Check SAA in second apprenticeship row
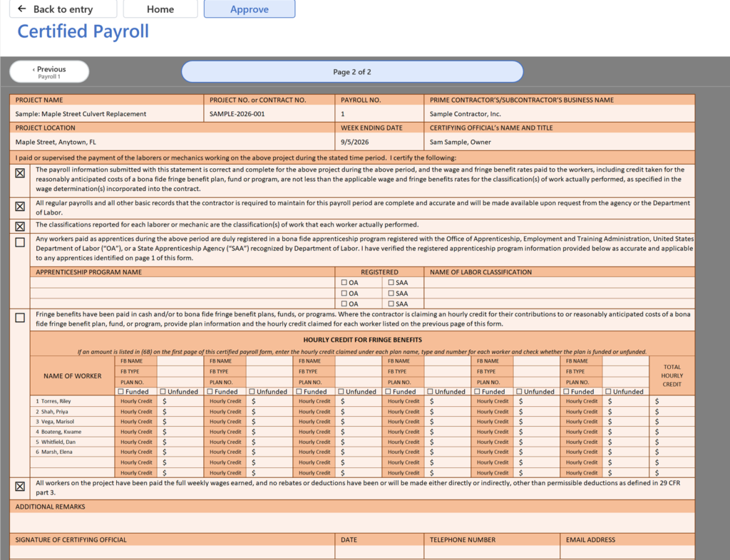Viewport: 730px width, 560px height. tap(391, 293)
